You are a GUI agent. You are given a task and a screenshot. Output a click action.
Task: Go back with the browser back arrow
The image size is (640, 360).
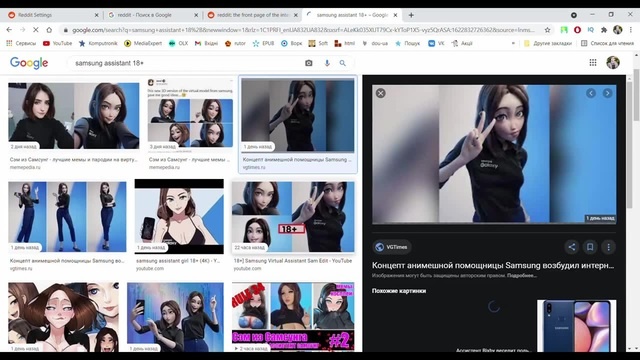point(9,30)
